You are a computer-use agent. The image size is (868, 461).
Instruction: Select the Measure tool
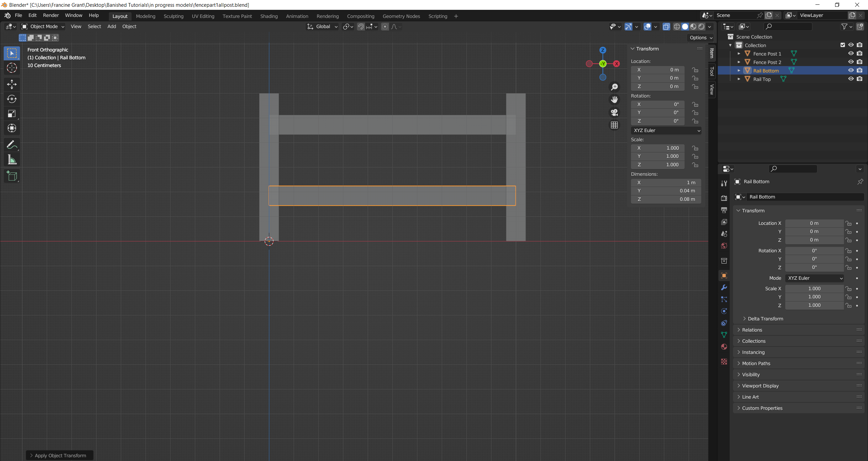click(12, 160)
